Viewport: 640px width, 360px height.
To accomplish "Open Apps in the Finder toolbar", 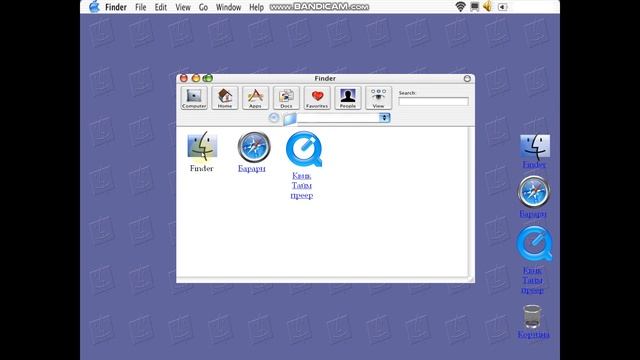I will pos(255,98).
